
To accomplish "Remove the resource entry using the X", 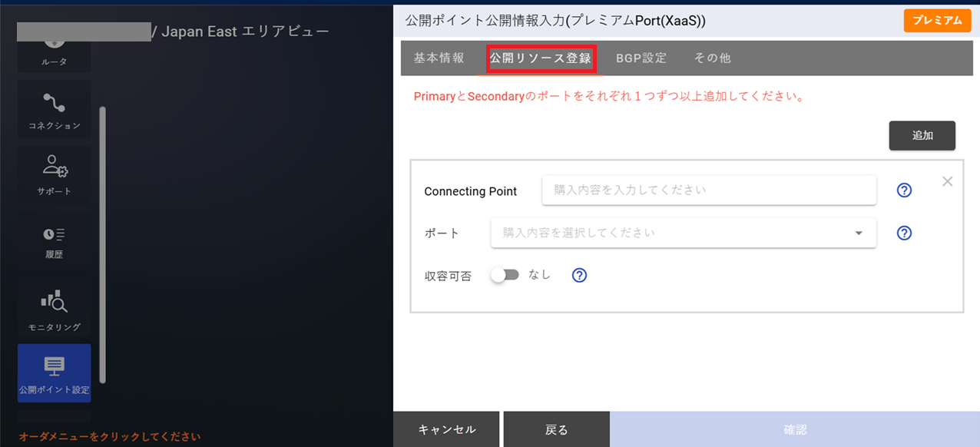I will pyautogui.click(x=947, y=180).
